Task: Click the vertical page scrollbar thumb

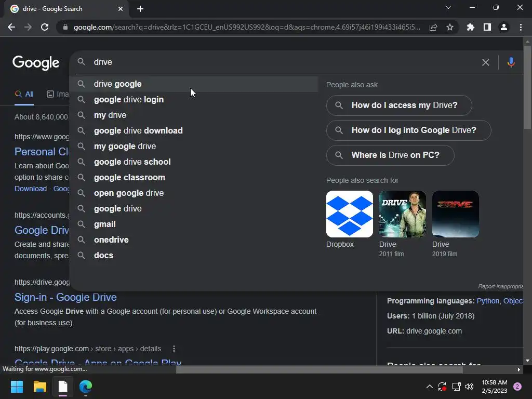Action: click(x=527, y=87)
